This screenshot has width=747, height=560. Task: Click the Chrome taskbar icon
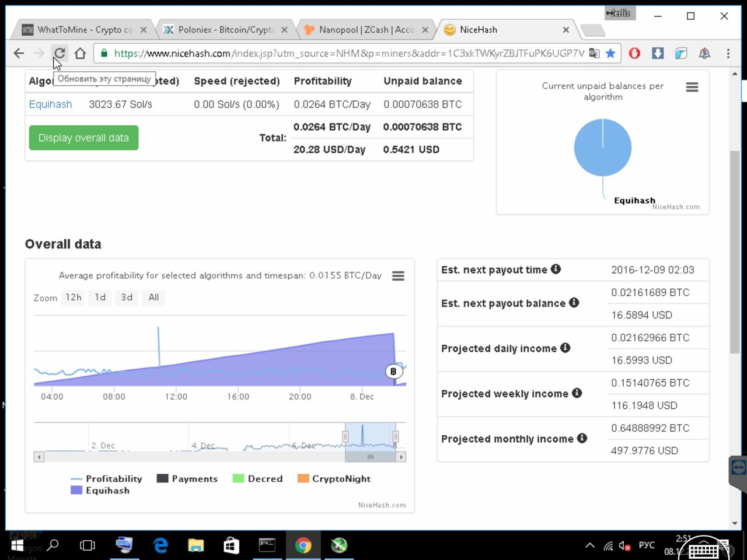tap(303, 545)
